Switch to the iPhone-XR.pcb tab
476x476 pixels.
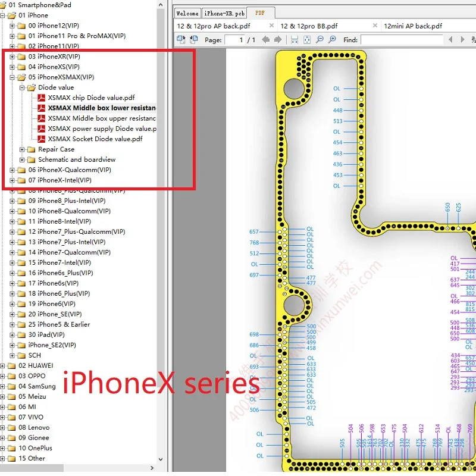(224, 13)
